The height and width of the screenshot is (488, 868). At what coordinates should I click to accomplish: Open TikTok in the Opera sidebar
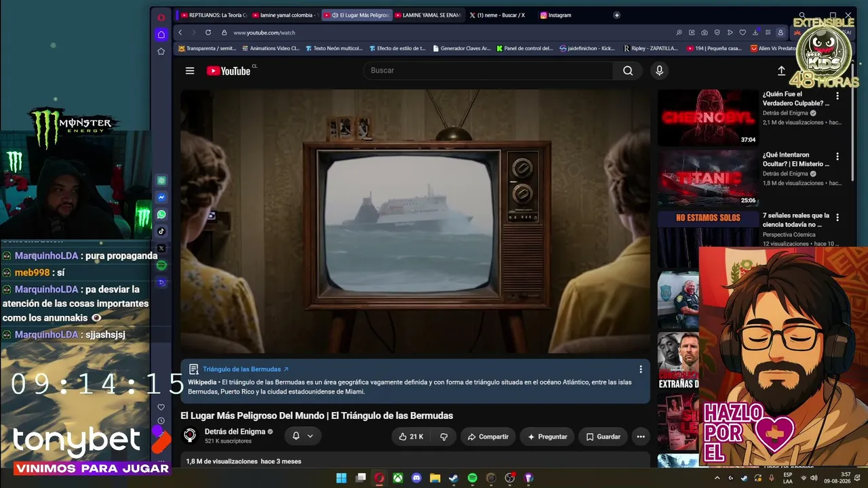pos(161,231)
